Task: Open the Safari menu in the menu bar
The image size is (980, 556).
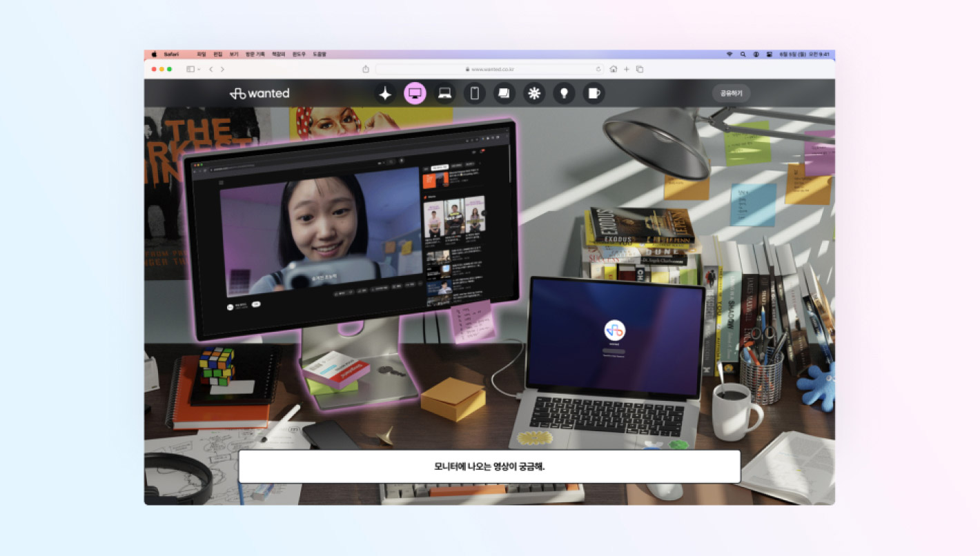Action: [171, 54]
